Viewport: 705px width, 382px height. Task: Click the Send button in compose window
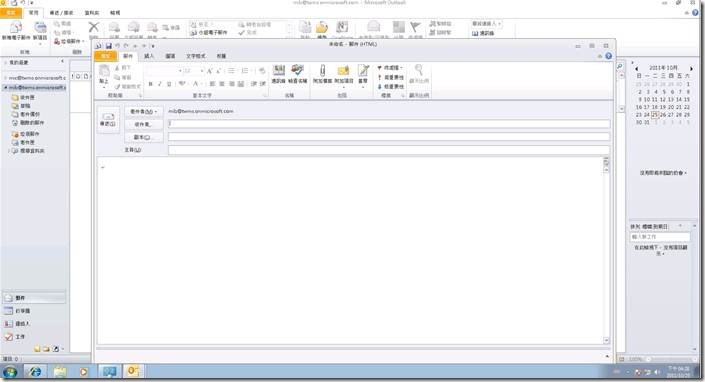pyautogui.click(x=108, y=120)
